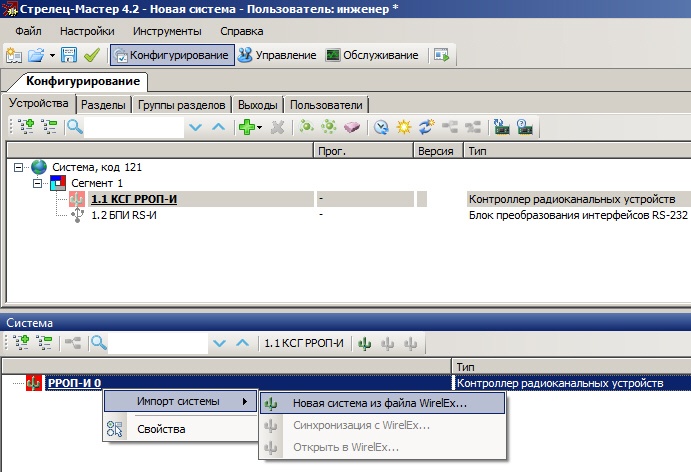The height and width of the screenshot is (472, 691).
Task: Open dropdown arrow next to open folder icon
Action: pyautogui.click(x=52, y=55)
